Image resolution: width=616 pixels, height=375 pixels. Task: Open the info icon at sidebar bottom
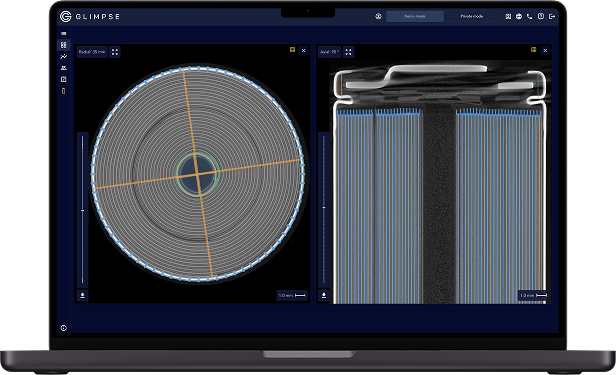click(x=64, y=328)
